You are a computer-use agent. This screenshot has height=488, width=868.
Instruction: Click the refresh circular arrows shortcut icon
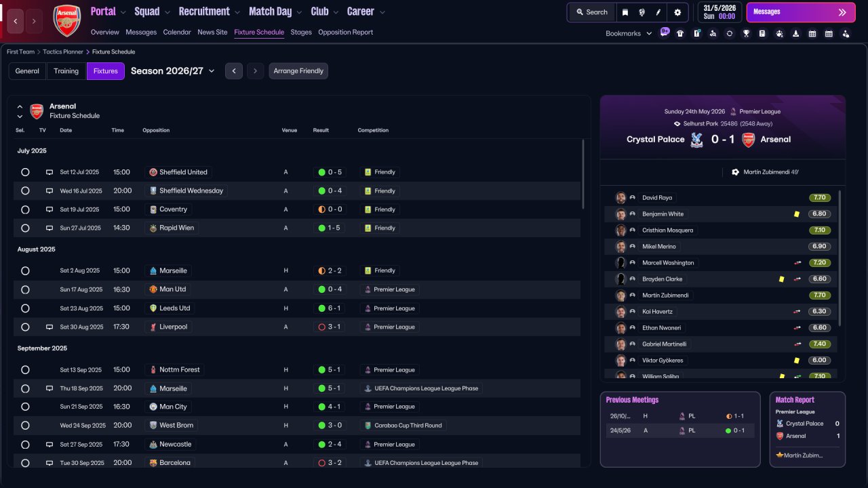tap(730, 33)
